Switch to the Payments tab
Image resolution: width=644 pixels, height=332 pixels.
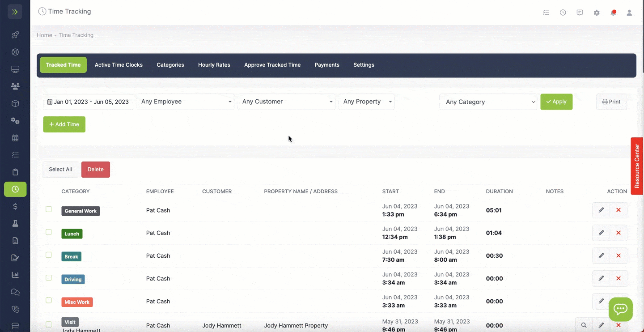[x=327, y=65]
